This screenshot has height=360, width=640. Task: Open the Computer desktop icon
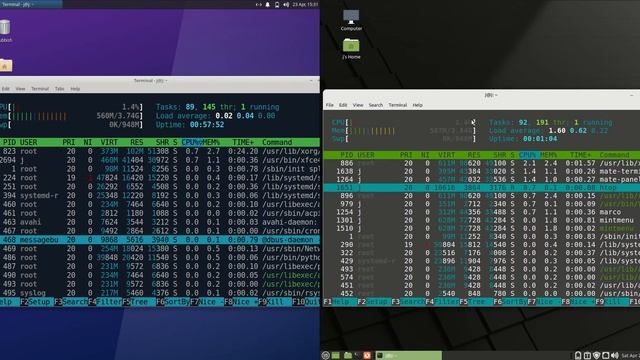coord(351,20)
